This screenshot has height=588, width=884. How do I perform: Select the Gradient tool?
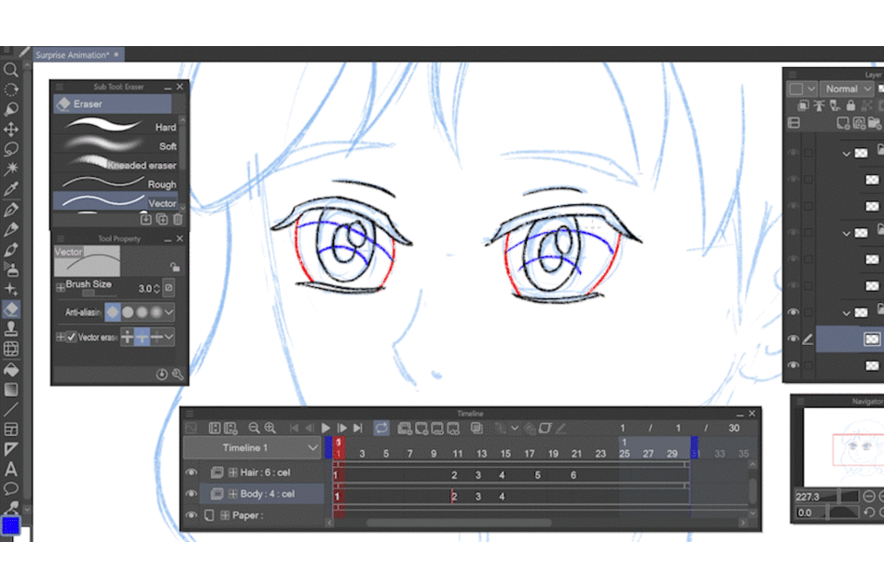(11, 390)
